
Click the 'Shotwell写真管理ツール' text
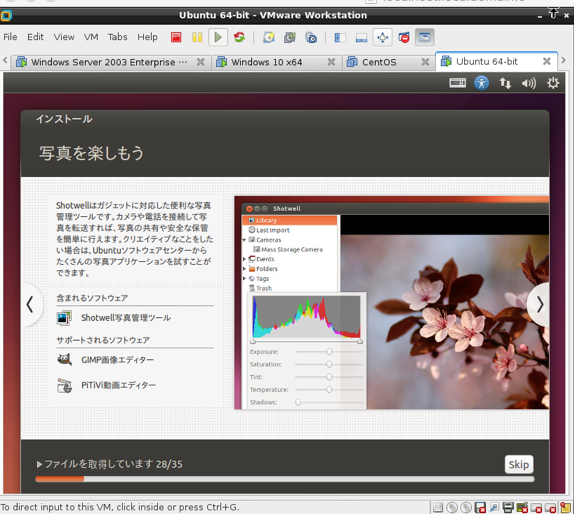coord(126,318)
